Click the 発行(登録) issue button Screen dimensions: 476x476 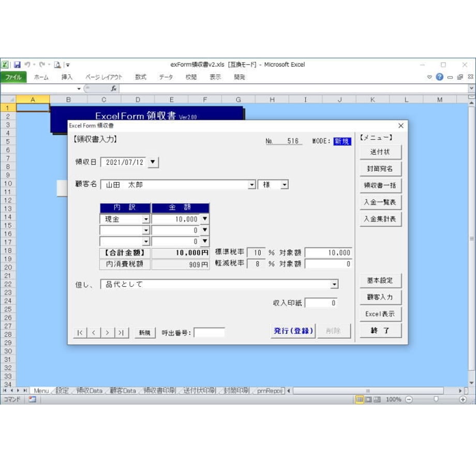coord(293,331)
